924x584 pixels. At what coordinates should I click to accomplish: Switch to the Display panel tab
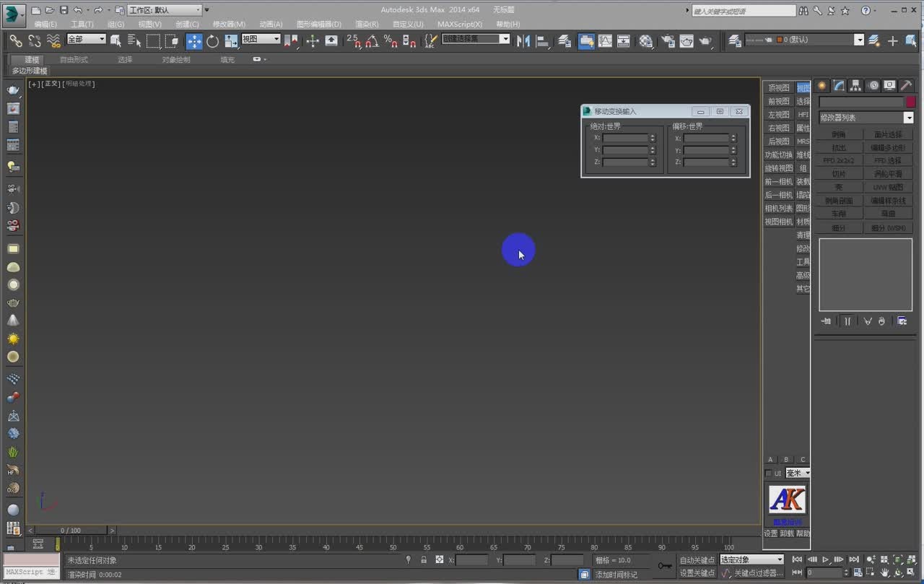pyautogui.click(x=890, y=86)
